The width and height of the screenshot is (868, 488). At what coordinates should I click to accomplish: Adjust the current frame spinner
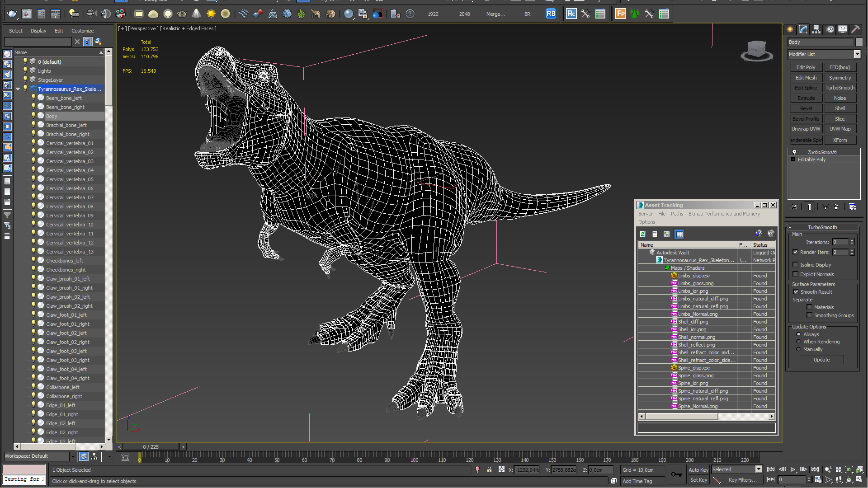[x=809, y=480]
